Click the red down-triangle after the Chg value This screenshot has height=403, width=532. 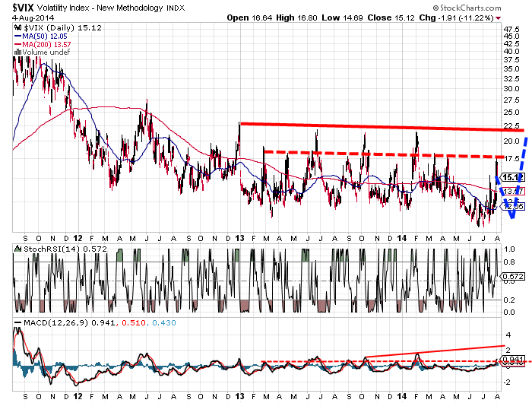click(498, 18)
